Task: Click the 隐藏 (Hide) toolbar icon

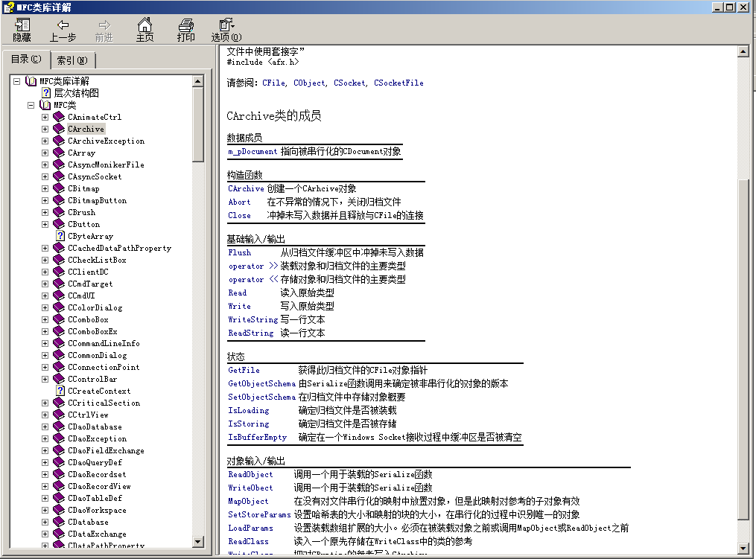Action: [x=22, y=30]
